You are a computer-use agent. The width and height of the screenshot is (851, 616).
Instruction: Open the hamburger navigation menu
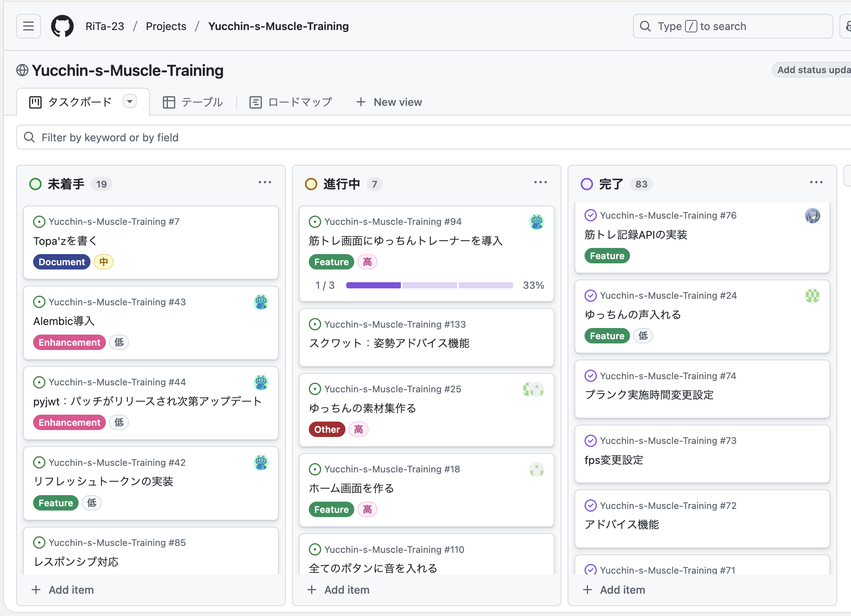point(28,26)
